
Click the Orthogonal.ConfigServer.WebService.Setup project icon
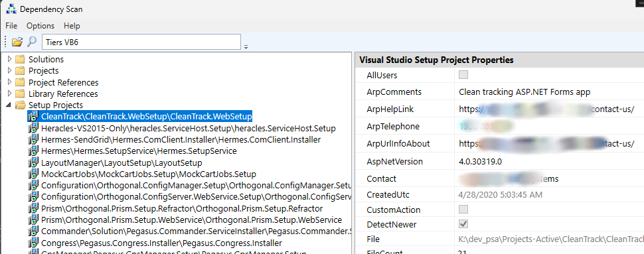point(33,197)
